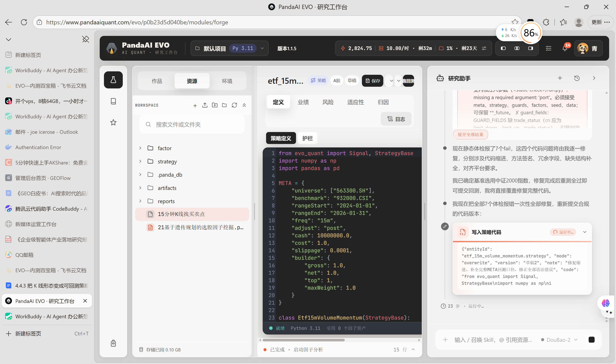This screenshot has height=364, width=616.
Task: Open the browser favorites list icon
Action: [x=563, y=22]
